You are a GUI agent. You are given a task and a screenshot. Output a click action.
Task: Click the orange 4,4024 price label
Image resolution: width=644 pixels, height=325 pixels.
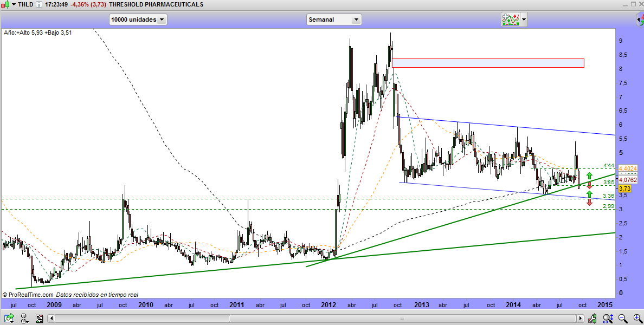coord(628,168)
